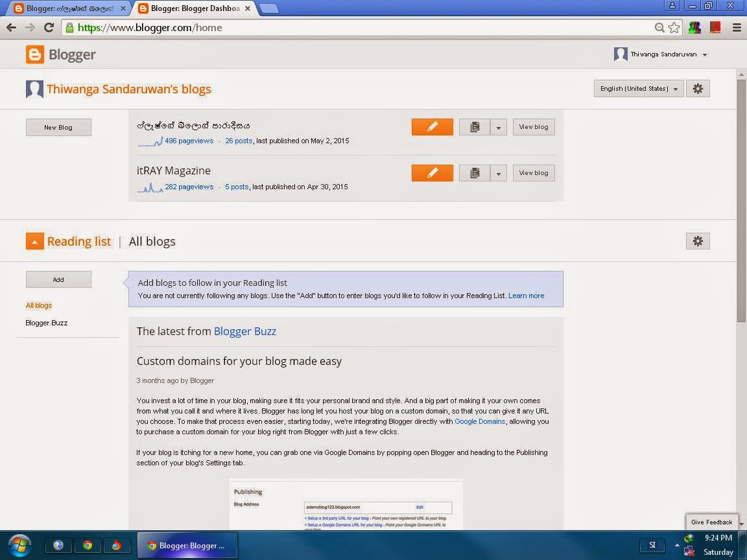
Task: Click the New Blog button
Action: tap(58, 127)
